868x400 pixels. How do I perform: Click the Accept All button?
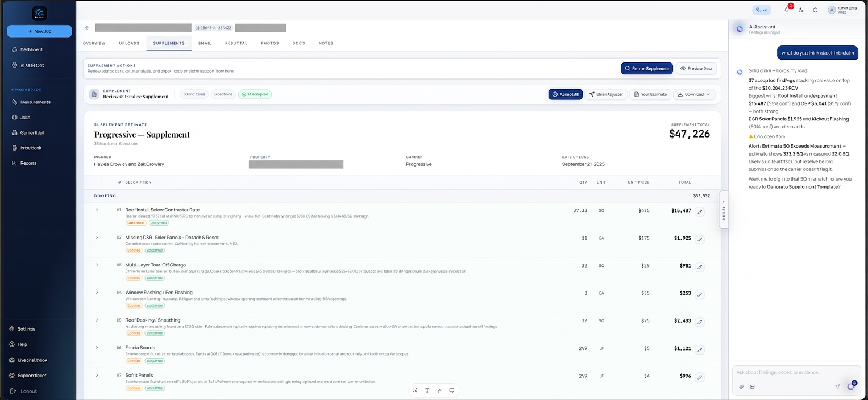(565, 94)
